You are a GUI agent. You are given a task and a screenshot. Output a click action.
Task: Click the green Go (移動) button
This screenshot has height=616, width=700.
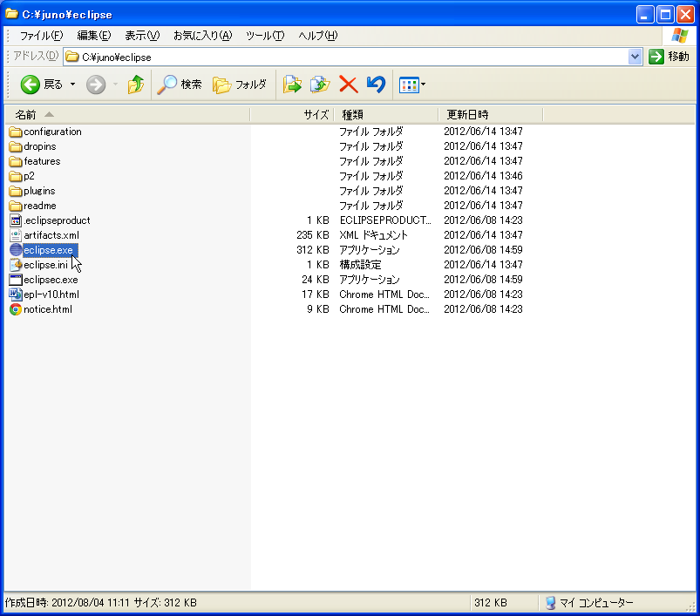[669, 57]
